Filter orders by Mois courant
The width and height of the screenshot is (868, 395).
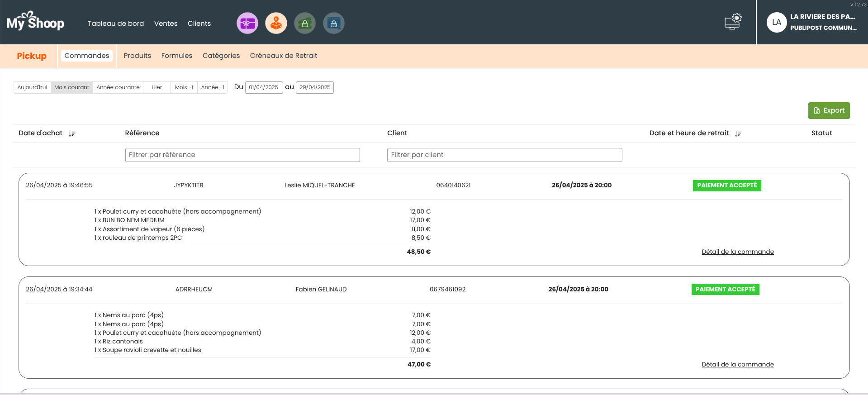71,87
